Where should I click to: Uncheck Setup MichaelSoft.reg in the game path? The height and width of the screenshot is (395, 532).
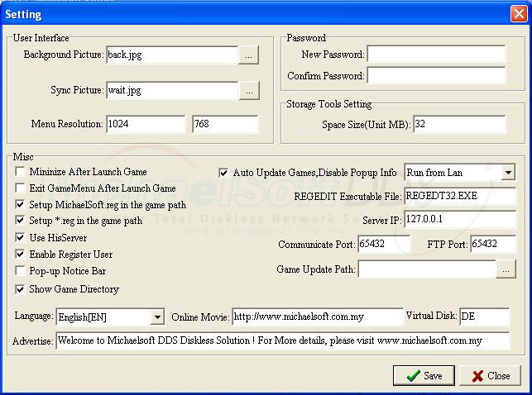[x=20, y=204]
